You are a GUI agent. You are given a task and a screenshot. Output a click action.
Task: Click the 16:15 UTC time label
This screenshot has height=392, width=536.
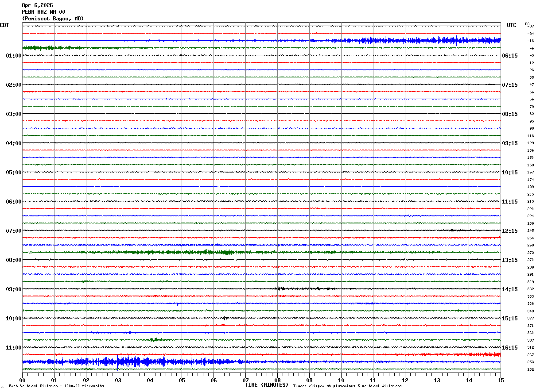point(510,348)
